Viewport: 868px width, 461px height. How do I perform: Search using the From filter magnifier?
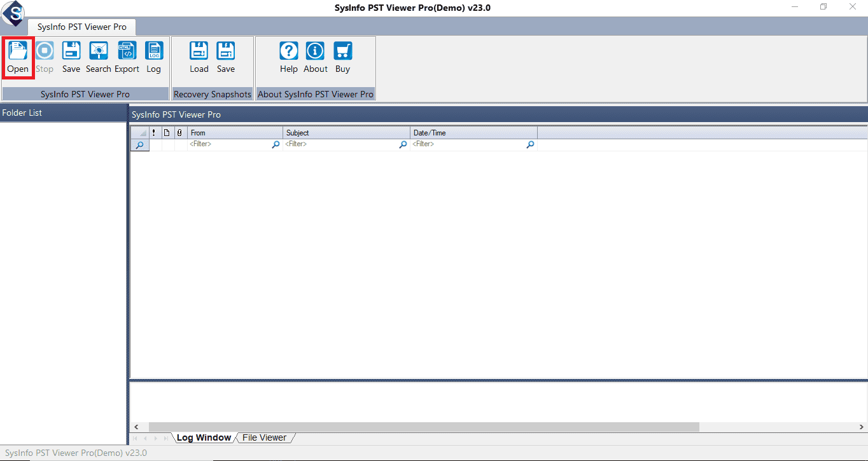click(276, 144)
